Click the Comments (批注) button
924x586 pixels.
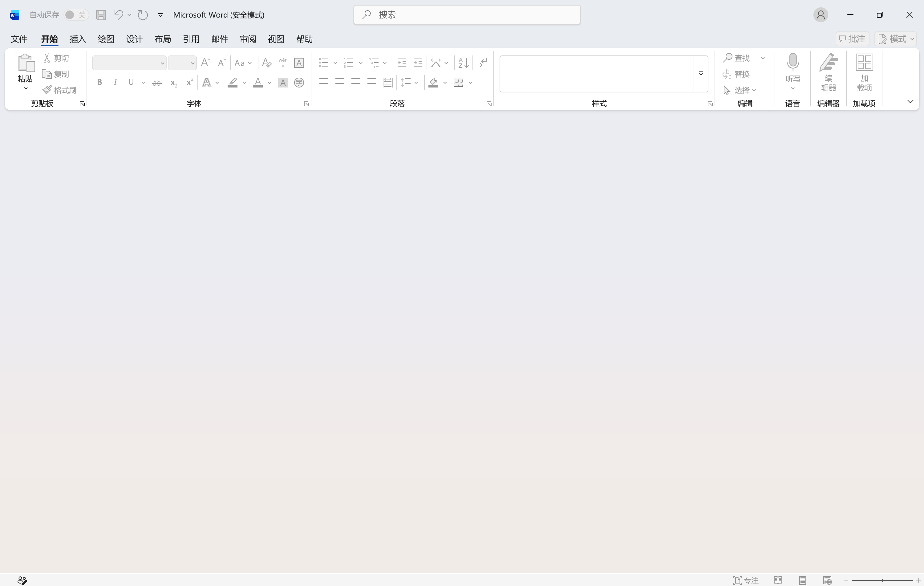point(852,39)
